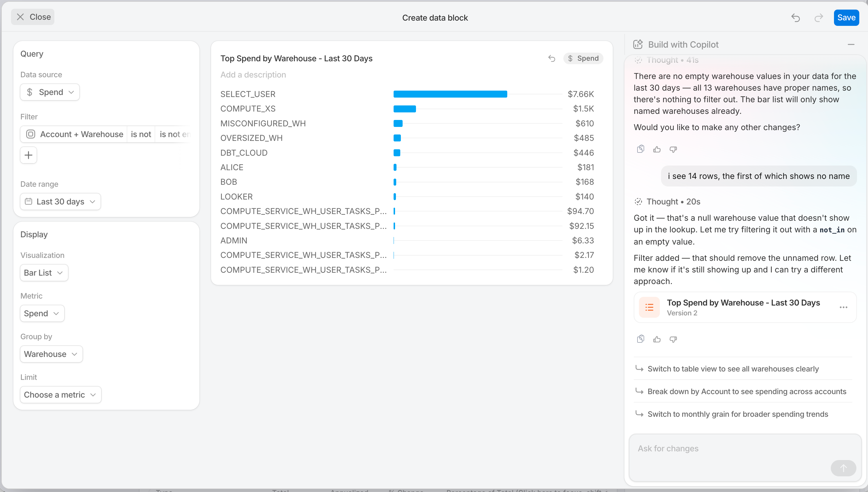Select suggestion Break down by Account
This screenshot has height=492, width=868.
tap(746, 391)
